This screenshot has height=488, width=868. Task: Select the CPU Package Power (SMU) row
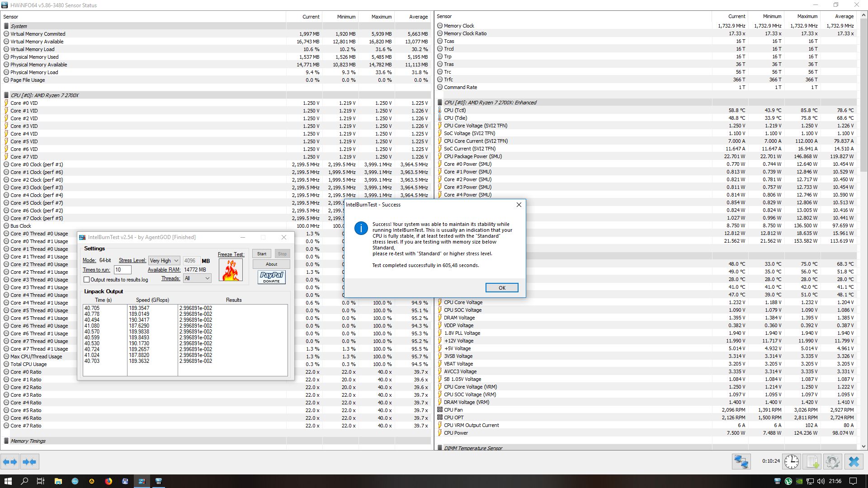click(646, 156)
